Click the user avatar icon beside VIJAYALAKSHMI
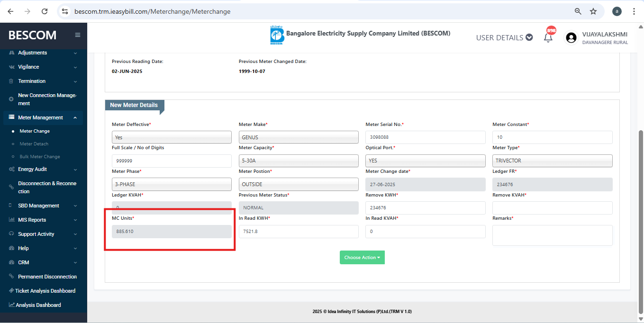 point(571,38)
